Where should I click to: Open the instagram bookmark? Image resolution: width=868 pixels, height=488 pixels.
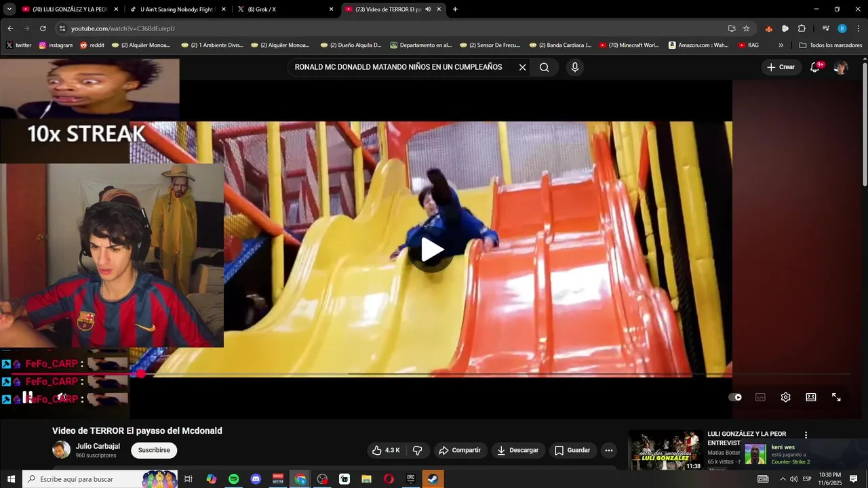pos(56,45)
